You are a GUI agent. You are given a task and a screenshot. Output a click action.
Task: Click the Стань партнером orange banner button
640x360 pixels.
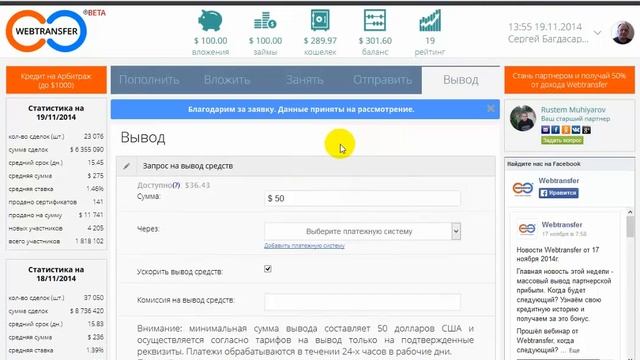click(x=569, y=80)
